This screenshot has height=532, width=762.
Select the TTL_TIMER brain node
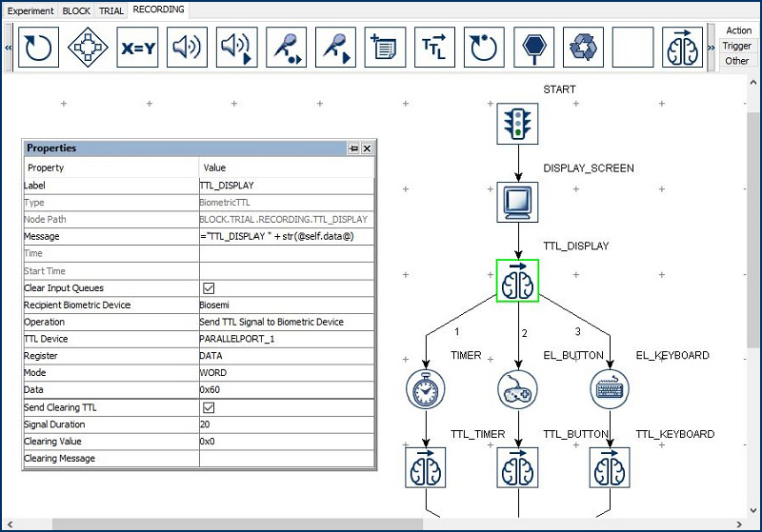coord(426,468)
